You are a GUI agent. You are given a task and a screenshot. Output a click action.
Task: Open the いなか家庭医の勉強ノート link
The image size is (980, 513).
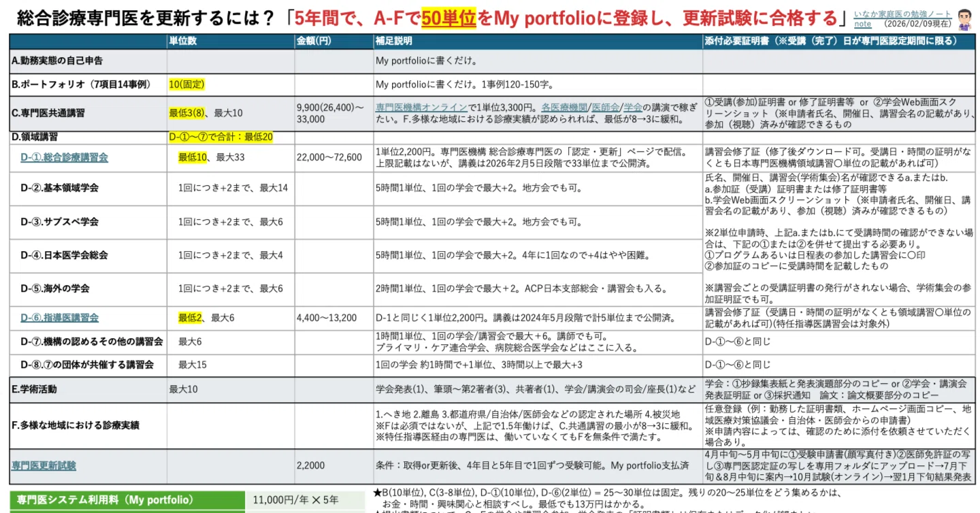click(x=903, y=14)
